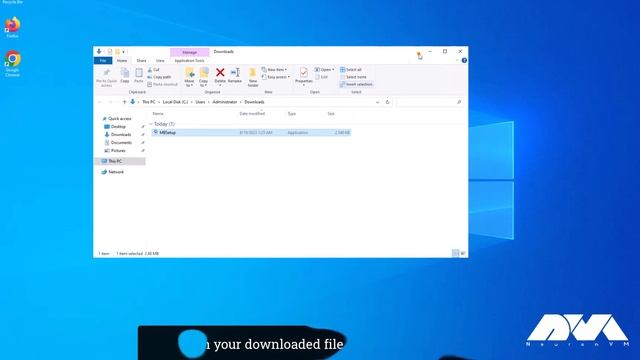640x360 pixels.
Task: Click Local Disk (C:) breadcrumb
Action: pos(175,102)
